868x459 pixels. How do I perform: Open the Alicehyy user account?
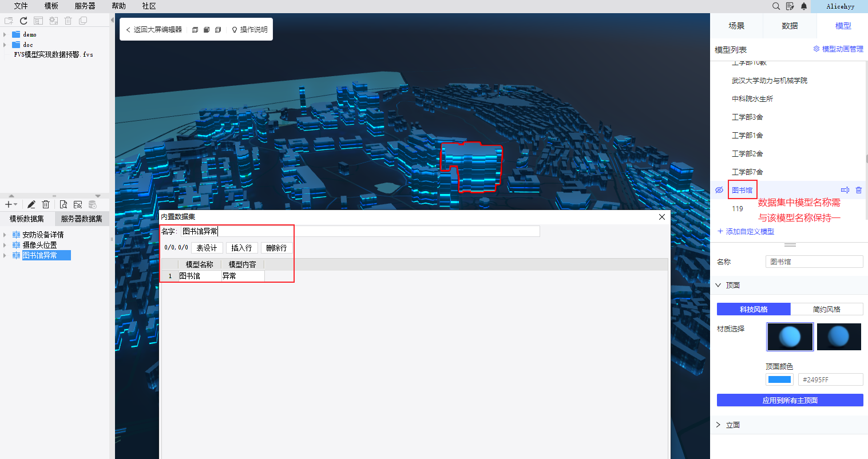pyautogui.click(x=841, y=6)
